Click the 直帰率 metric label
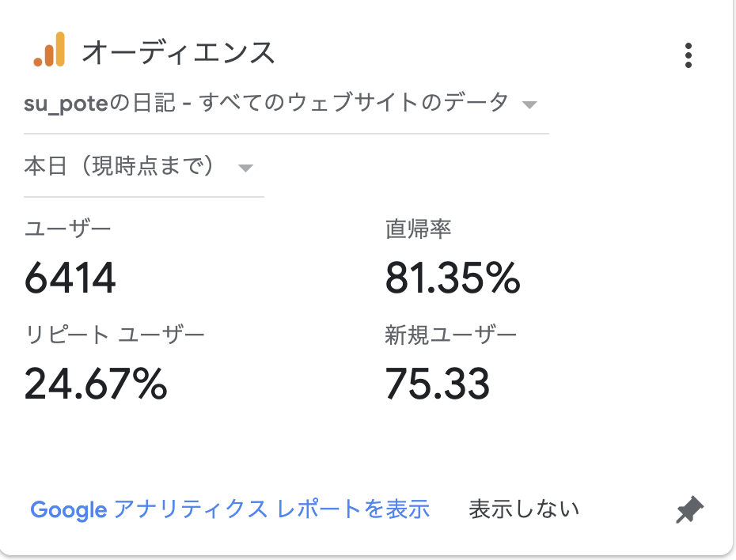Image resolution: width=736 pixels, height=560 pixels. tap(418, 229)
